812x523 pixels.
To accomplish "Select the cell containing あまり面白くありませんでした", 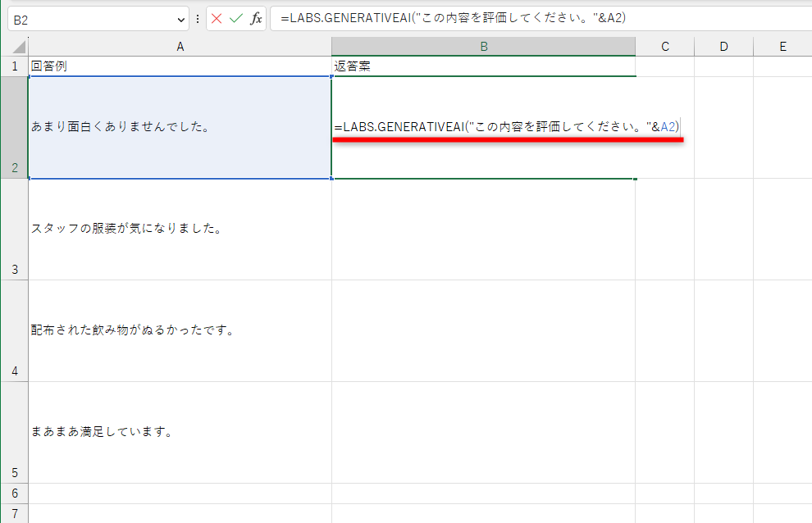I will coord(180,127).
